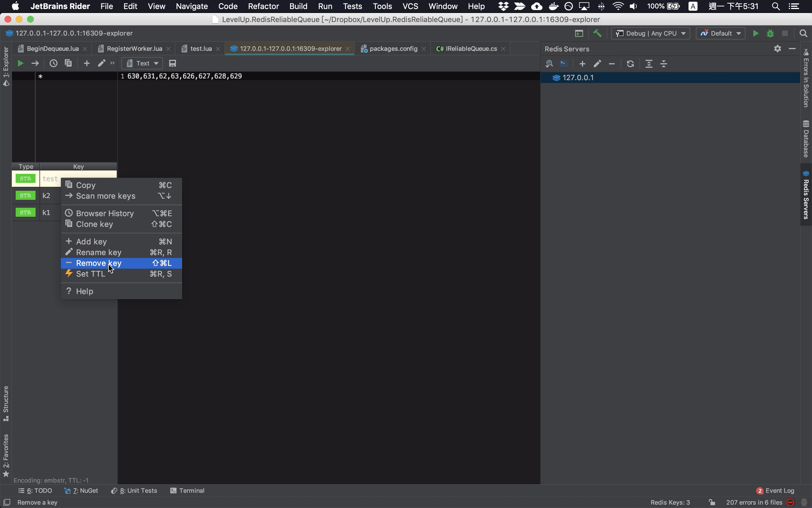
Task: Open macOS Spotlight search icon
Action: (x=775, y=6)
